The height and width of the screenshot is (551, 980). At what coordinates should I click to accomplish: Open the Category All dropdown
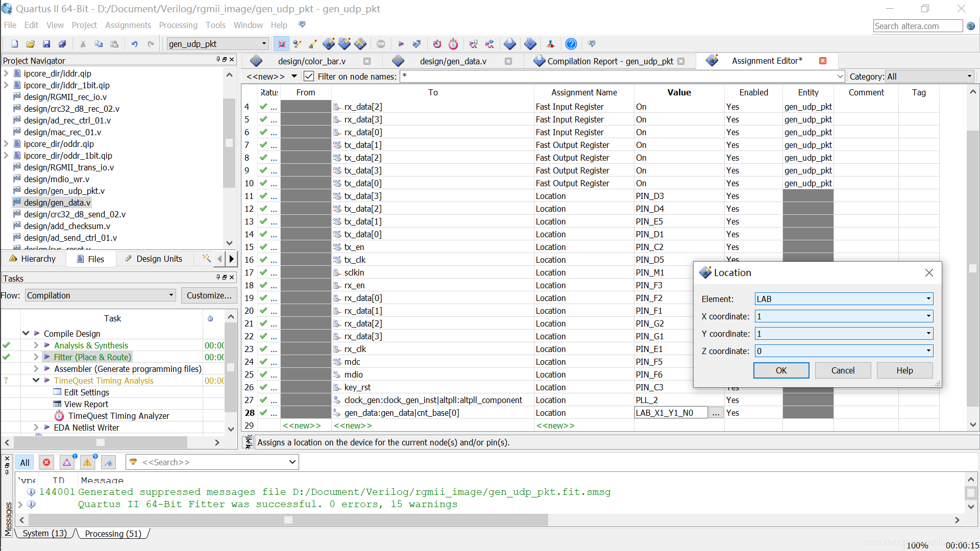coord(929,77)
